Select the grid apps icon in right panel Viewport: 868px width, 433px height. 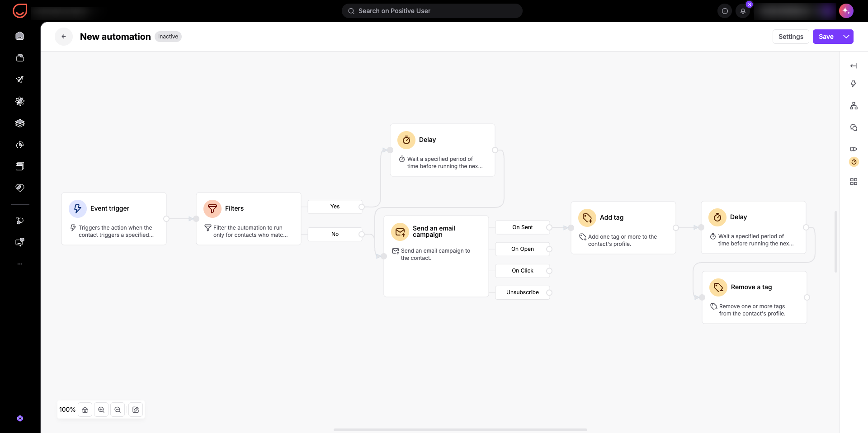854,182
